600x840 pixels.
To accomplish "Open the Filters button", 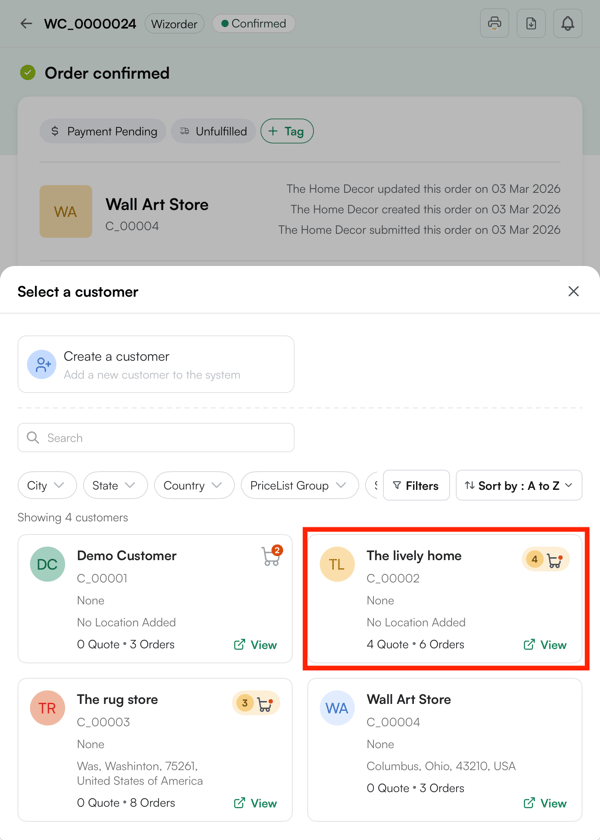I will (x=416, y=485).
